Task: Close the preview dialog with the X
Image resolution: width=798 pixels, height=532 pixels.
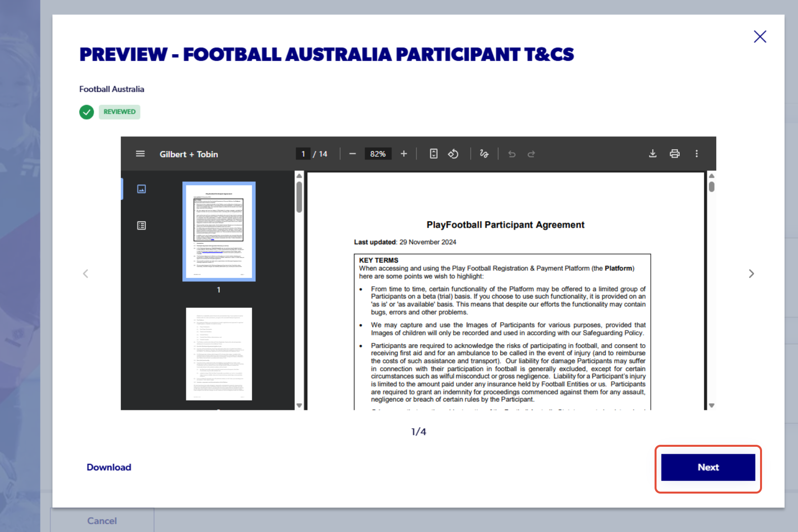Action: (x=760, y=36)
